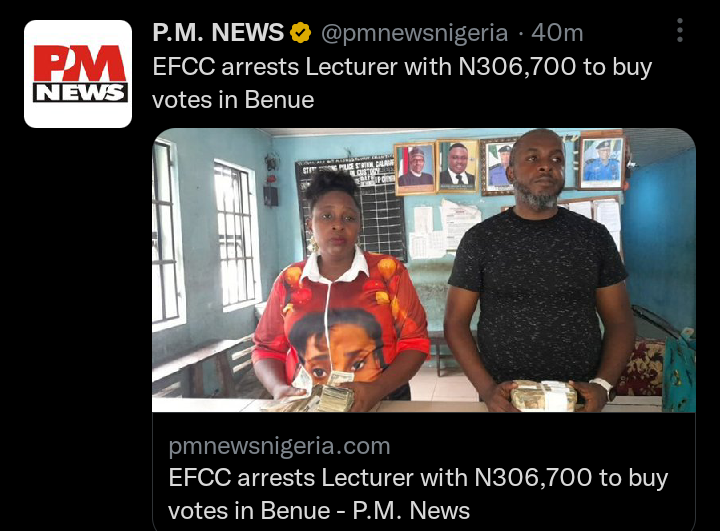Click the wooden bench beside the window

[202, 363]
